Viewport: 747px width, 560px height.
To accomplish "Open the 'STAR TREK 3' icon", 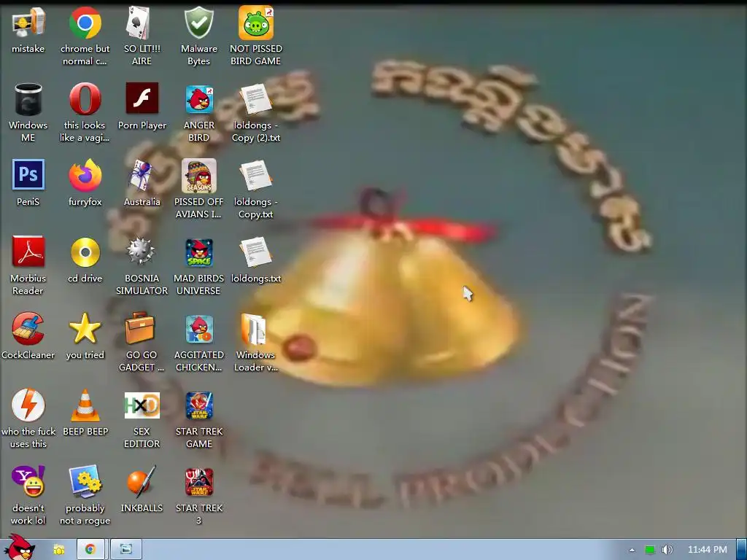I will point(199,483).
